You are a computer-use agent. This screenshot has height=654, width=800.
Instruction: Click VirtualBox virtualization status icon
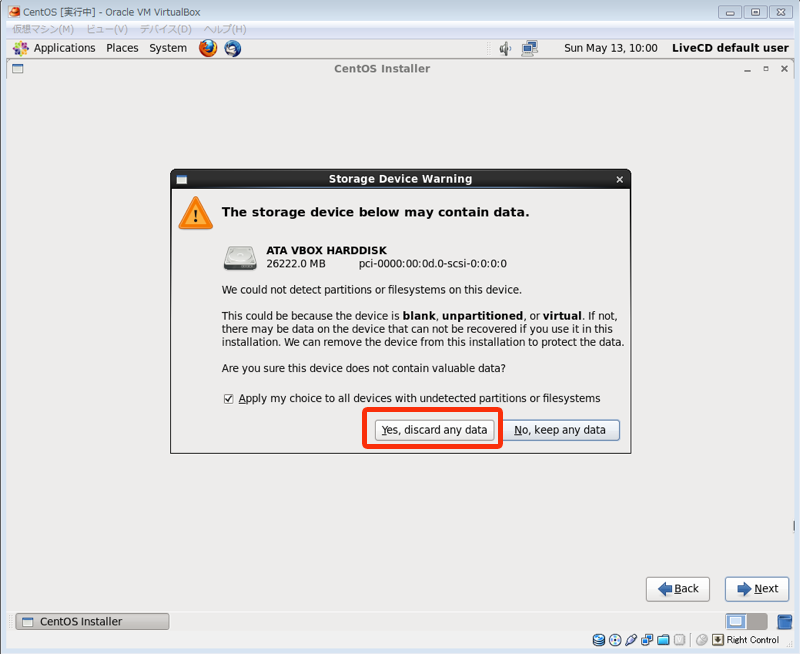[x=679, y=640]
